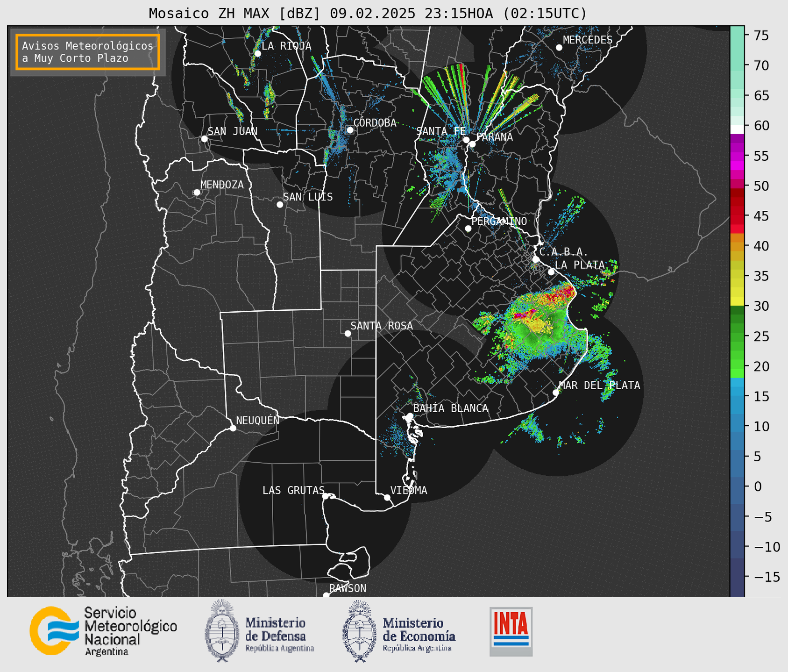This screenshot has width=788, height=672.
Task: Click the NEUQUÉN city marker dot
Action: tap(233, 428)
